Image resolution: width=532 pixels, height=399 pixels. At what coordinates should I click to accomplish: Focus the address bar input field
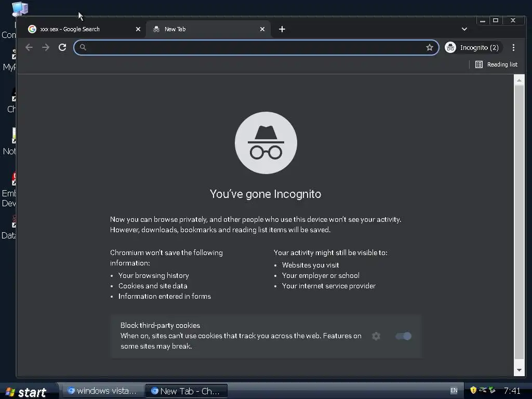pos(256,47)
